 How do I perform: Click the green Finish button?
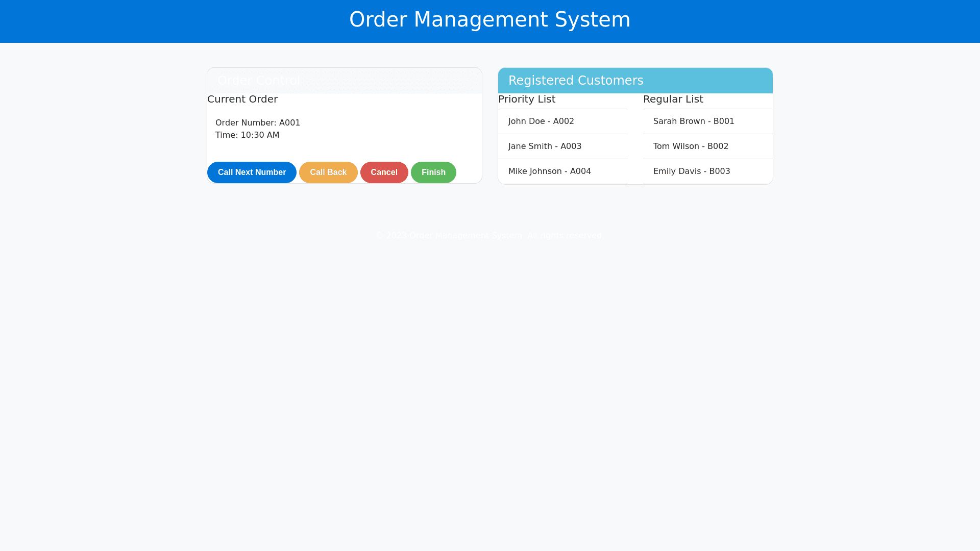433,172
